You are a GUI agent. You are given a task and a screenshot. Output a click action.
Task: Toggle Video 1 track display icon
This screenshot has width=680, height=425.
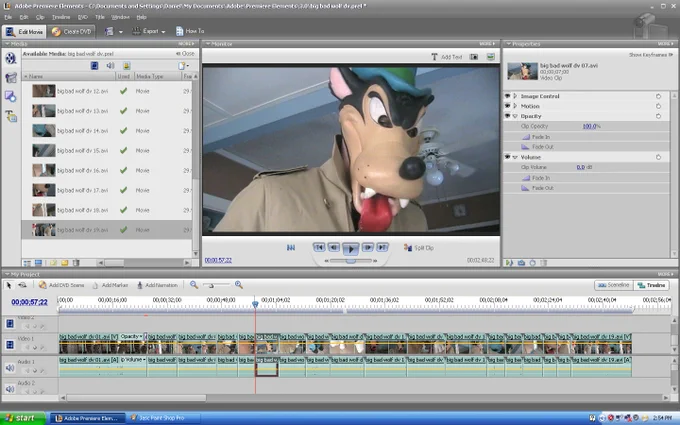click(10, 345)
